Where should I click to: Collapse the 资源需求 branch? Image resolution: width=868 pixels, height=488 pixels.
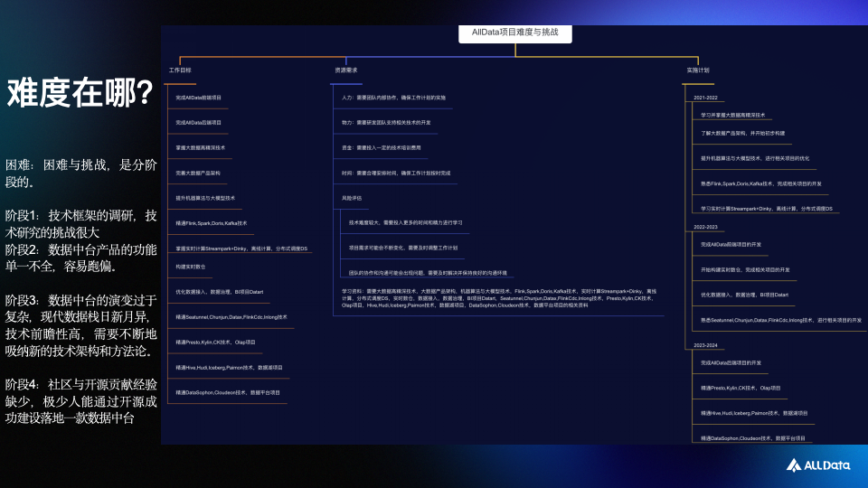pyautogui.click(x=346, y=70)
